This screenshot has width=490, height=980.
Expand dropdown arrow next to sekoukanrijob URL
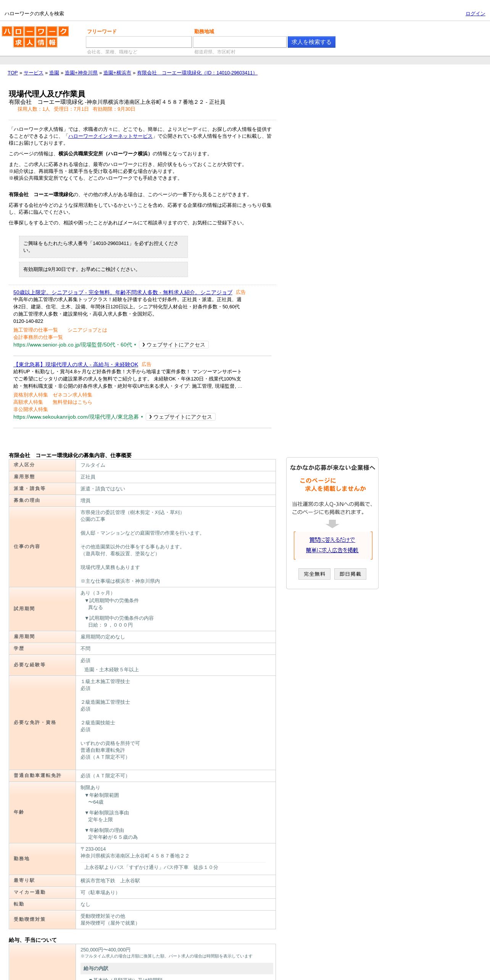coord(142,417)
